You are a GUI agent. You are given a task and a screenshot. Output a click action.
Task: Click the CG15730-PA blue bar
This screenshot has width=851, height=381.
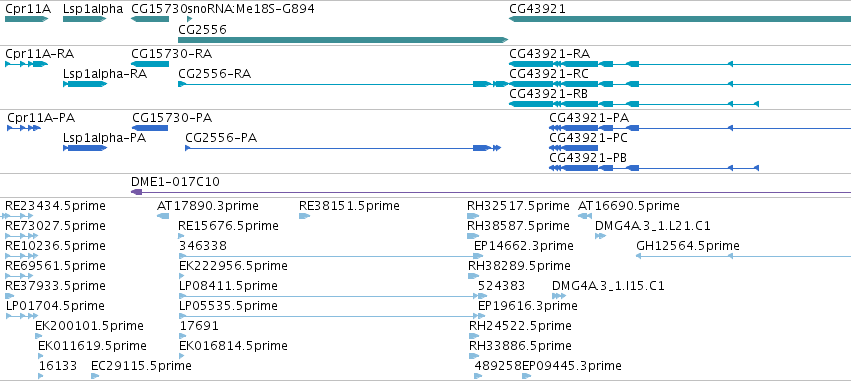tap(150, 128)
